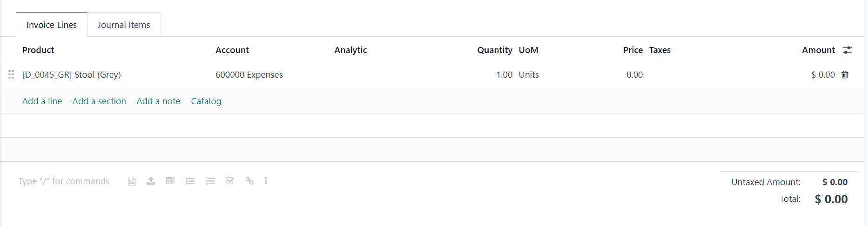
Task: Delete the Stool (Grey) invoice line
Action: point(845,74)
